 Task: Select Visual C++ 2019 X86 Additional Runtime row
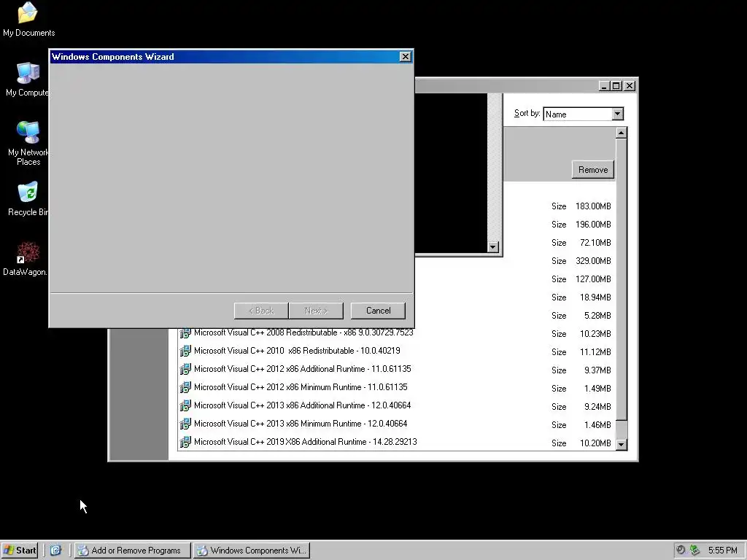397,442
